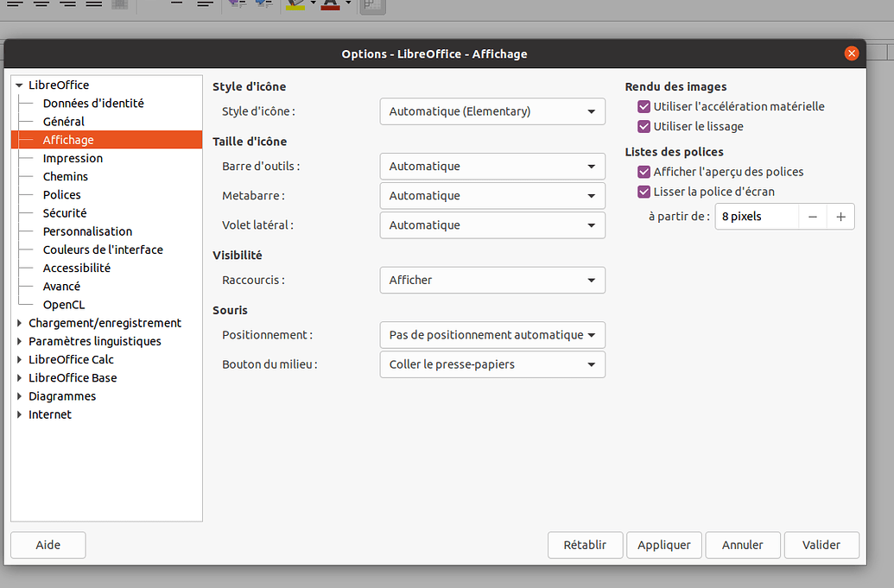The height and width of the screenshot is (588, 894).
Task: Select 'Sécurité' in the options tree
Action: click(64, 212)
